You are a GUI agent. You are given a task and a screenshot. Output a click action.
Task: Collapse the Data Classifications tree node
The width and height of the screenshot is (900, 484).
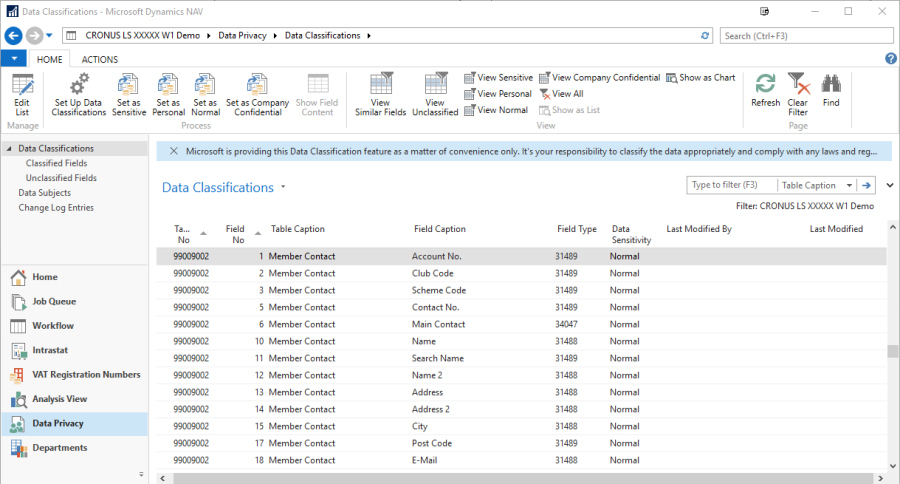pos(9,149)
